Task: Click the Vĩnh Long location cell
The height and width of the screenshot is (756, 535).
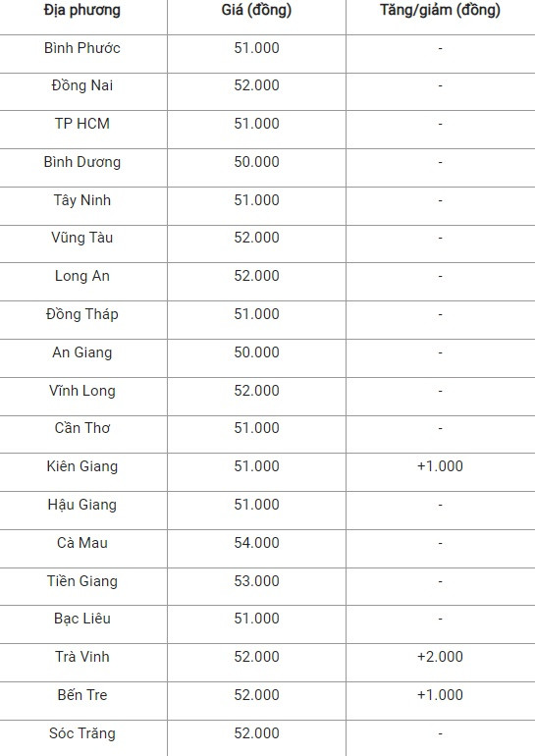Action: coord(81,390)
